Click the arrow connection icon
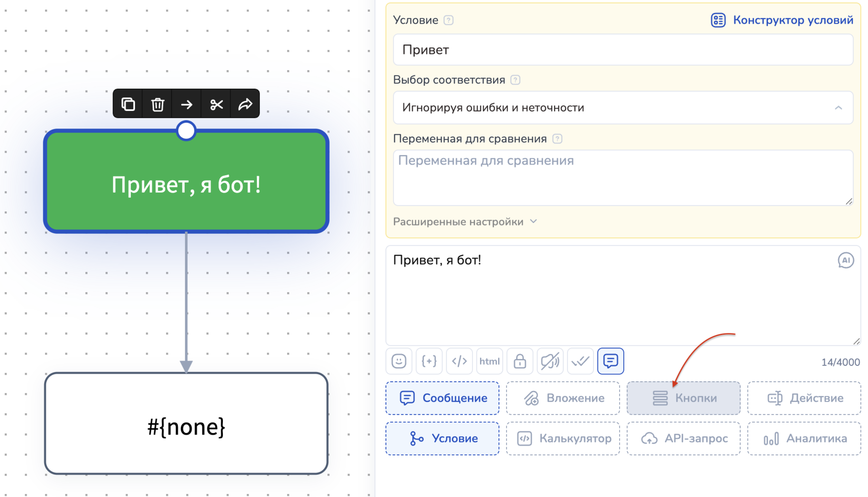868x497 pixels. [x=187, y=104]
